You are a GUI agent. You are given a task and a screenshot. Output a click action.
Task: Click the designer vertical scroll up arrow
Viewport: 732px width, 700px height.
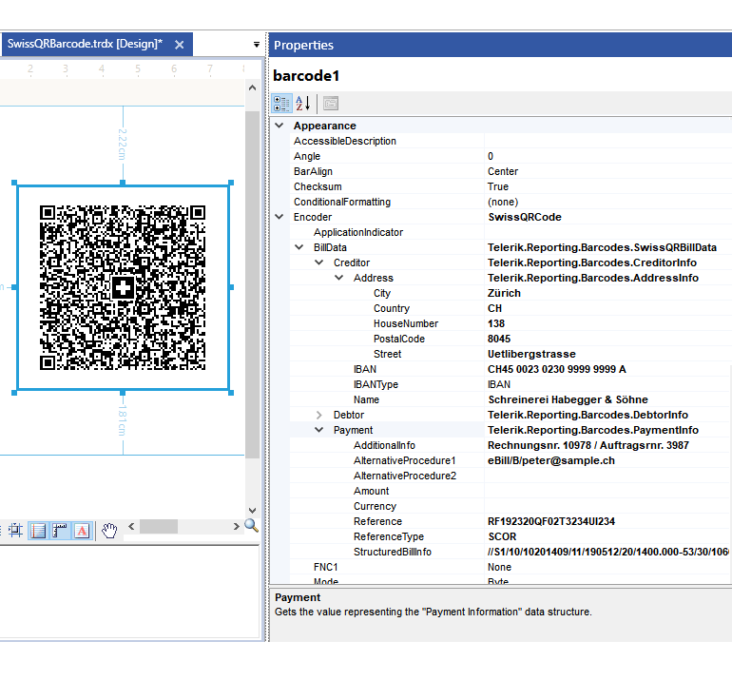252,87
